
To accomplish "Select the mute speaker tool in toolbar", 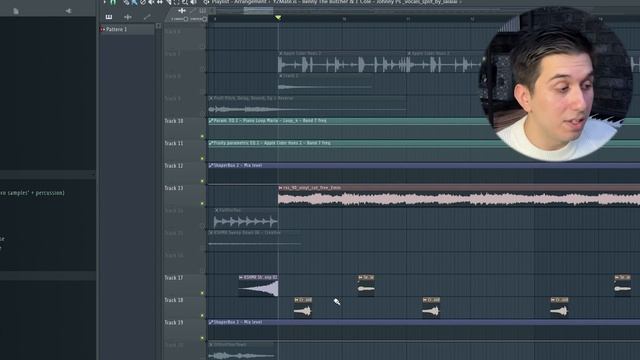I will click(x=151, y=2).
